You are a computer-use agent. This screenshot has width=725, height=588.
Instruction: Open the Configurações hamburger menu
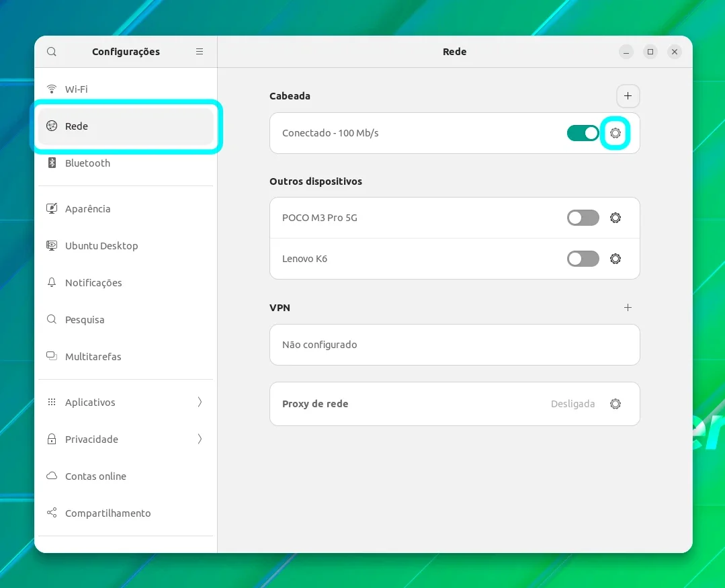(200, 51)
